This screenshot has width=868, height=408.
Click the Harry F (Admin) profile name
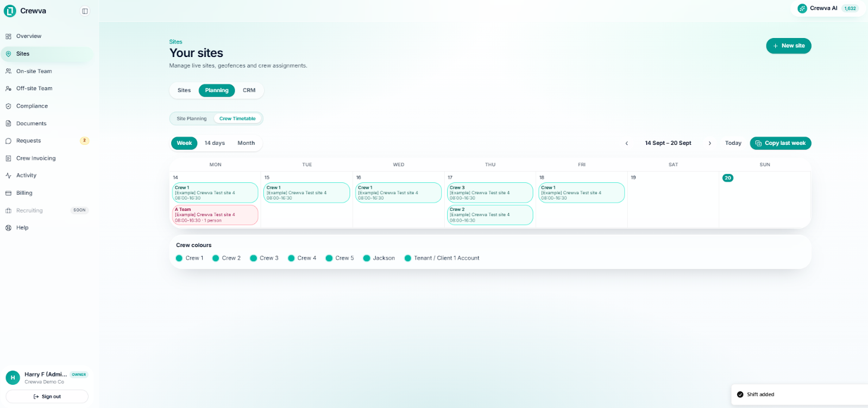tap(46, 374)
